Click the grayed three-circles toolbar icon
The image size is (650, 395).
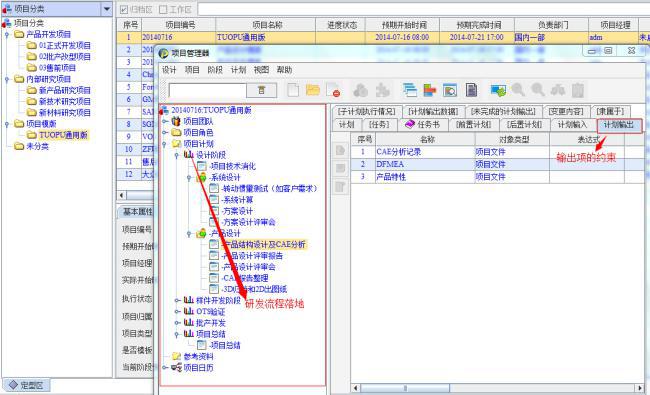(x=360, y=90)
